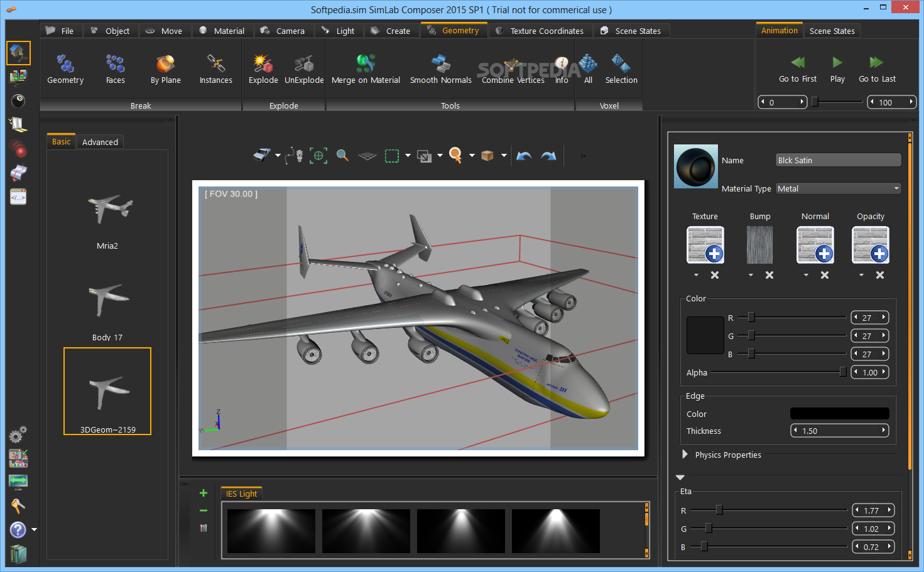Image resolution: width=924 pixels, height=572 pixels.
Task: Click the Break Geometry tool
Action: [65, 69]
